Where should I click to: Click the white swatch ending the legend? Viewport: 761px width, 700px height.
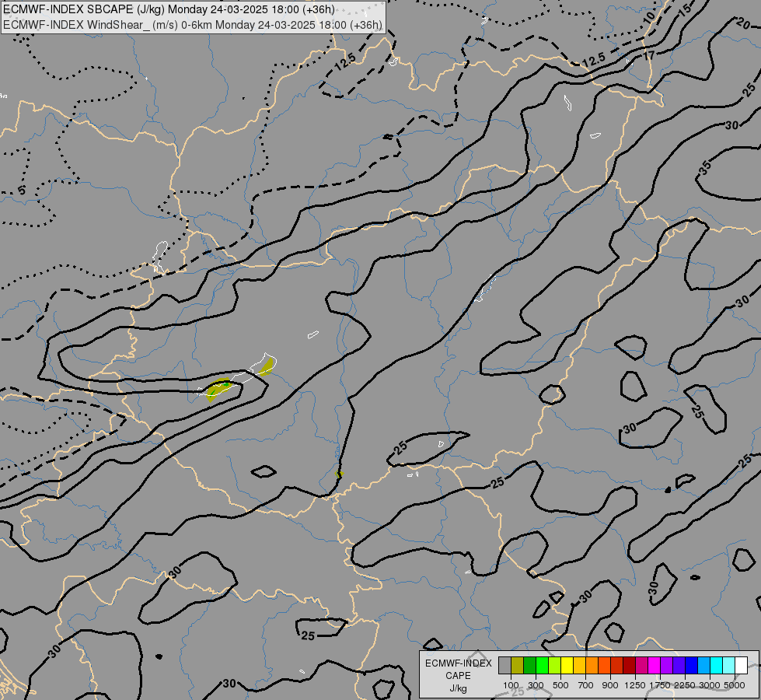(741, 665)
